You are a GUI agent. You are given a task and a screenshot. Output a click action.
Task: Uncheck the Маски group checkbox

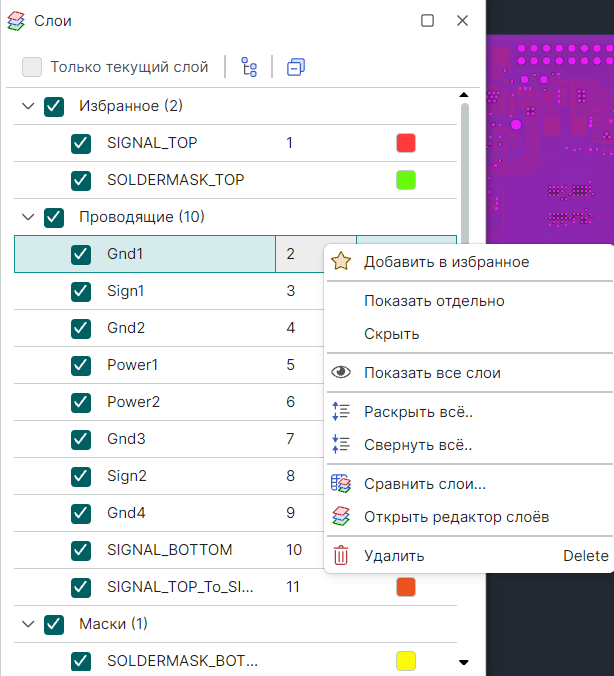(54, 625)
